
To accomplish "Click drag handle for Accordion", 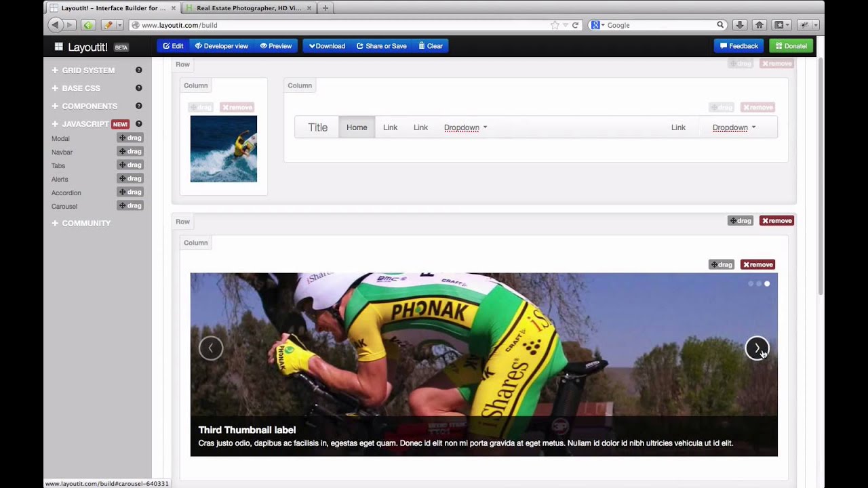I will [130, 192].
